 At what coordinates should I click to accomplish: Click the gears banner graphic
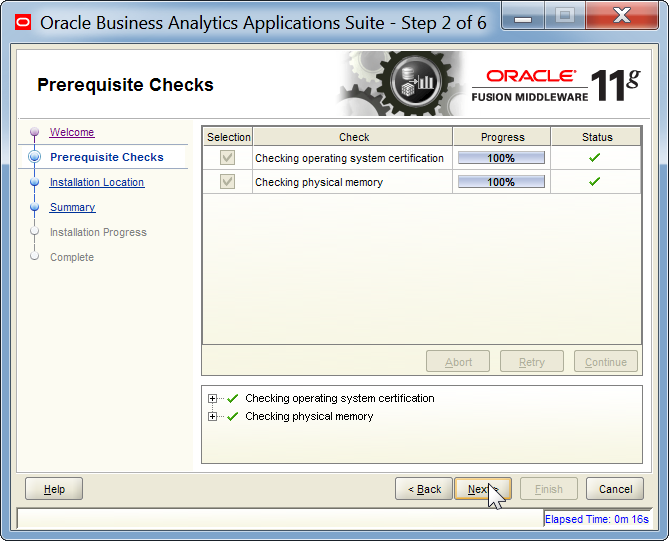click(x=402, y=84)
